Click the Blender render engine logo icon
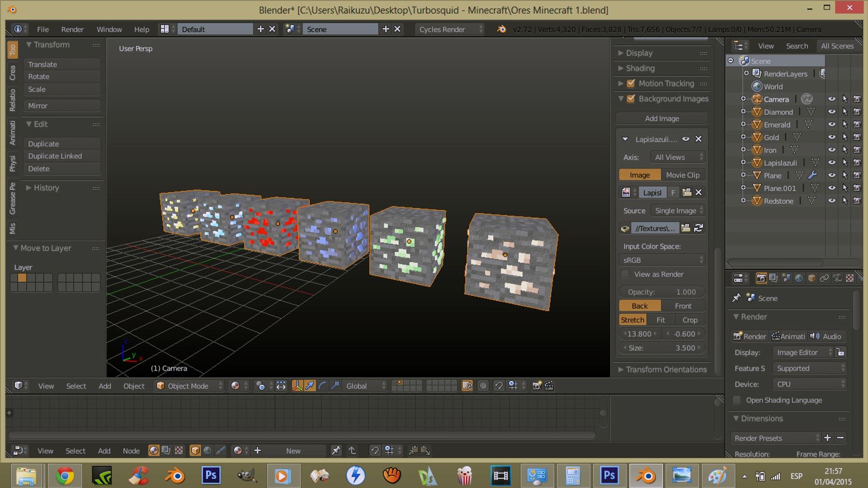868x488 pixels. pos(501,29)
